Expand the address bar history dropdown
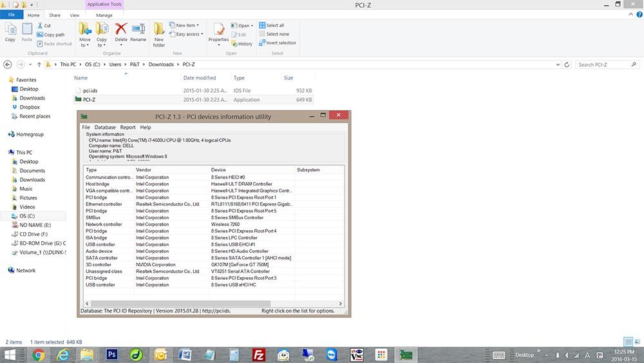Screen dimensions: 644x363 [x=557, y=64]
